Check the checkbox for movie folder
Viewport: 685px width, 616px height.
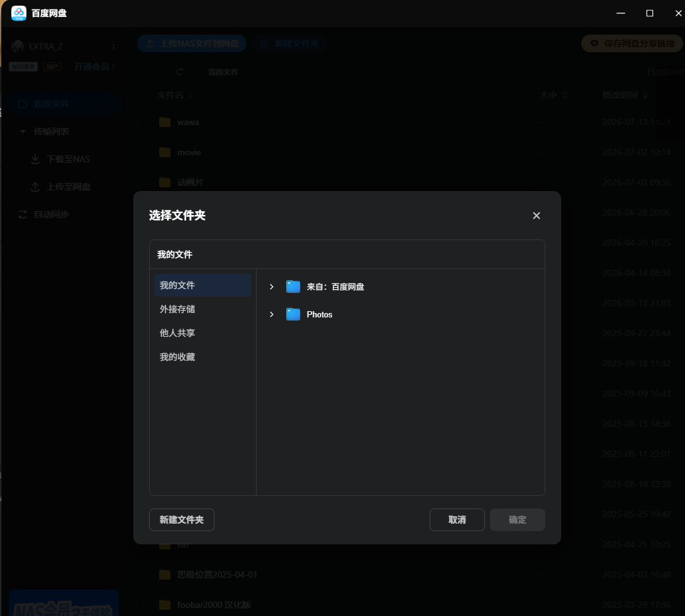142,152
